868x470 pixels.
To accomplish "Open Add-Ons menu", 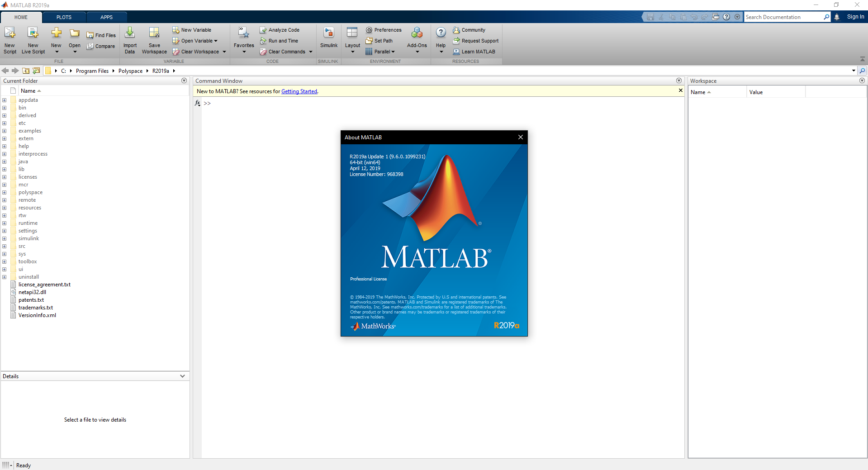I will (x=417, y=40).
